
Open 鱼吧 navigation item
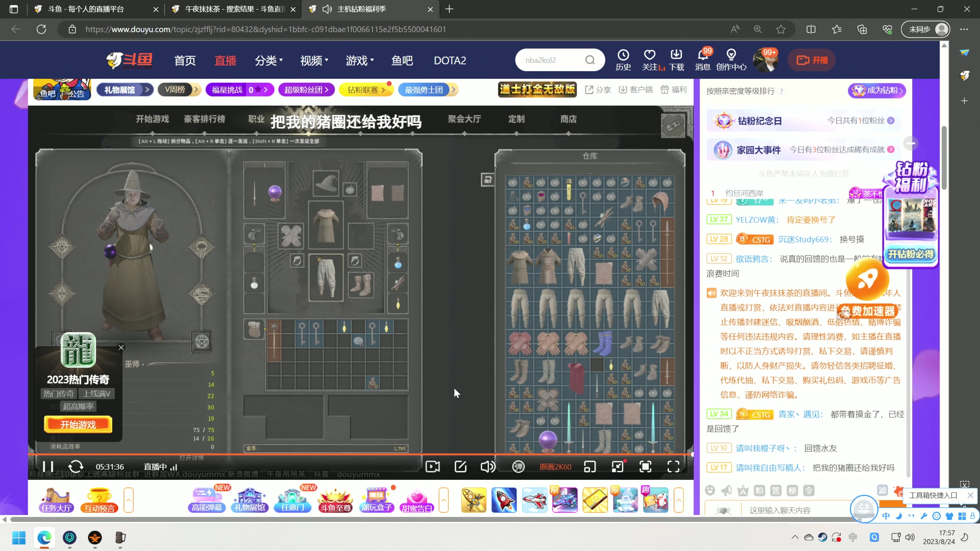tap(402, 60)
